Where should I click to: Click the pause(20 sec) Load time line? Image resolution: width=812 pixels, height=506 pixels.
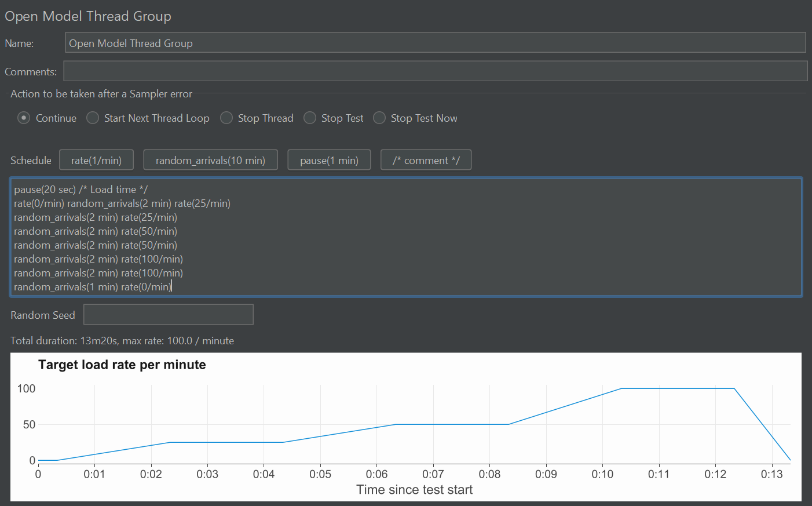(81, 190)
